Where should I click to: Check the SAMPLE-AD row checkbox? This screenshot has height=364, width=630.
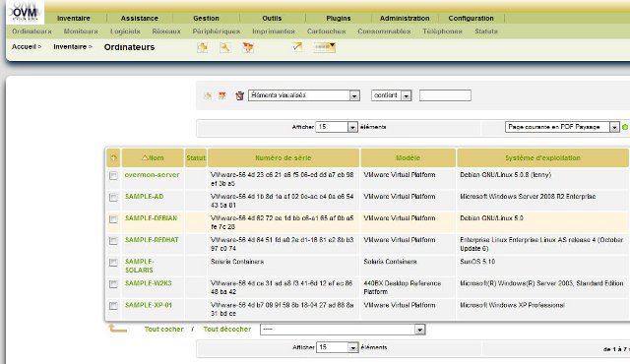tap(113, 198)
